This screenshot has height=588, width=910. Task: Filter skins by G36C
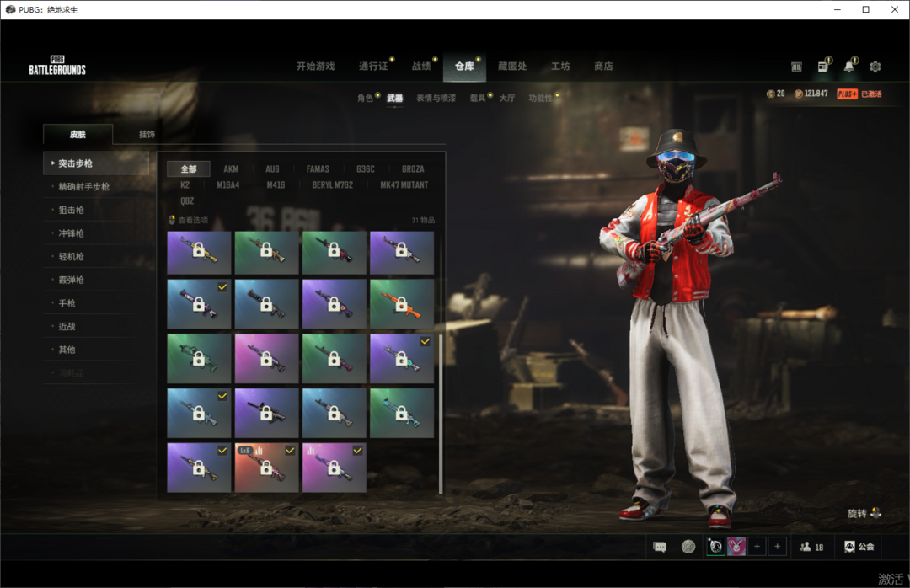[366, 169]
